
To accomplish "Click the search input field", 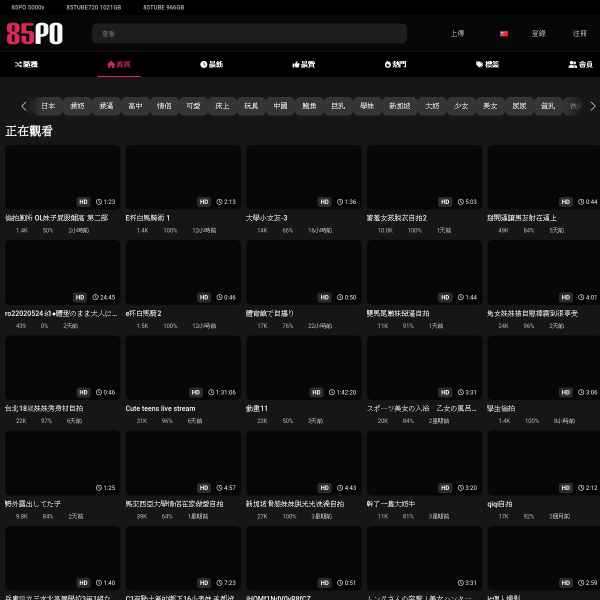I will point(250,34).
